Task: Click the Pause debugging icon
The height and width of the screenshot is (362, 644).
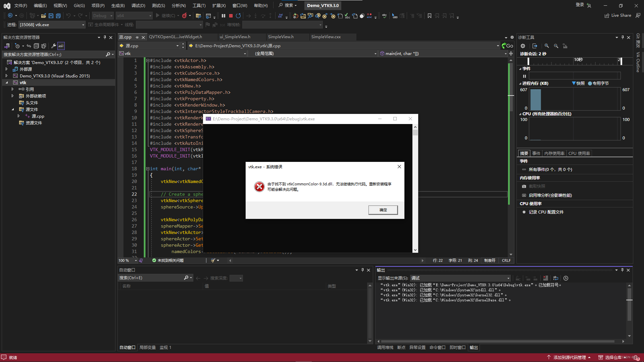Action: click(x=223, y=15)
